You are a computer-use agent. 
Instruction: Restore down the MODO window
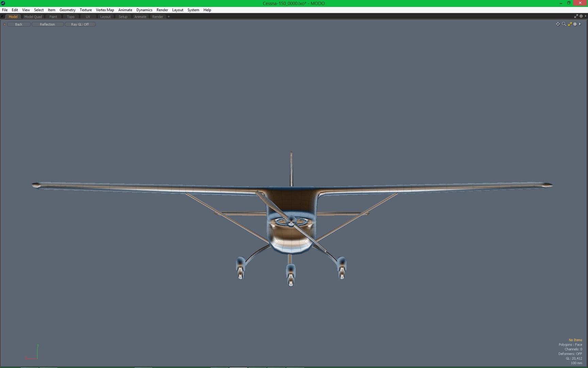tap(569, 3)
